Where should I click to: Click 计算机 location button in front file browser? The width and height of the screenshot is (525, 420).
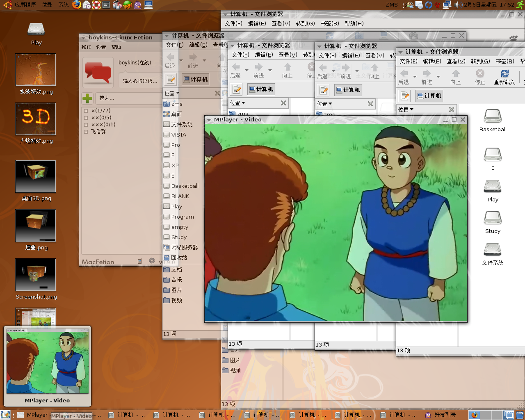click(429, 96)
